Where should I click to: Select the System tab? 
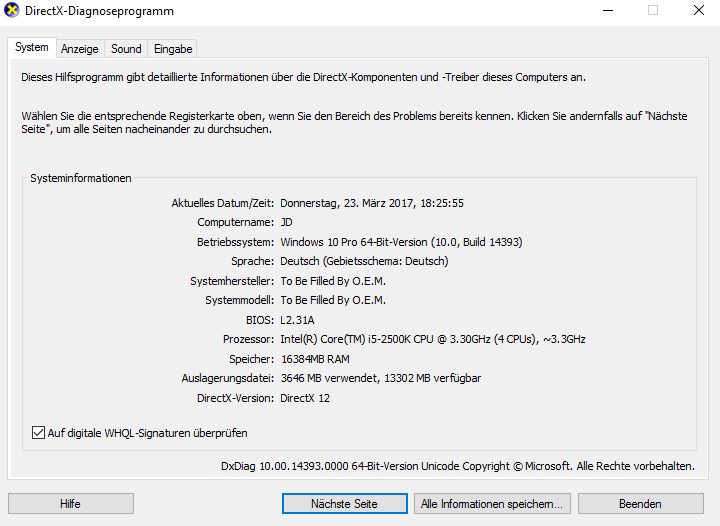tap(32, 47)
